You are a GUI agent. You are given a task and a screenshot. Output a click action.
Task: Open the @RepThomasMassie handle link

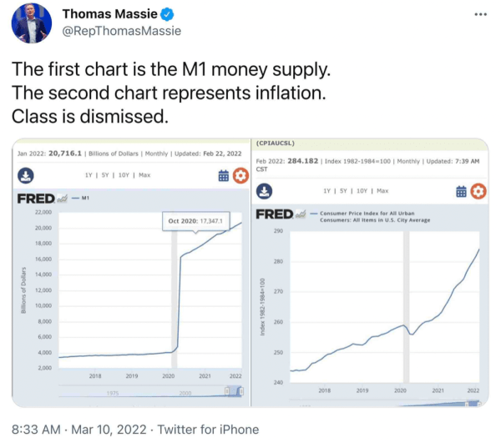pos(122,31)
